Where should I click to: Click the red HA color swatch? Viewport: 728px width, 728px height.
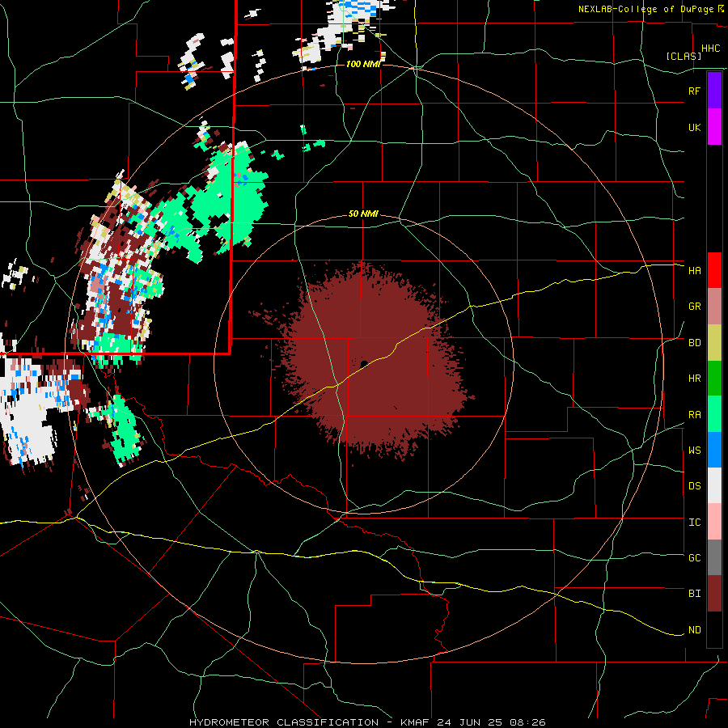[x=714, y=270]
